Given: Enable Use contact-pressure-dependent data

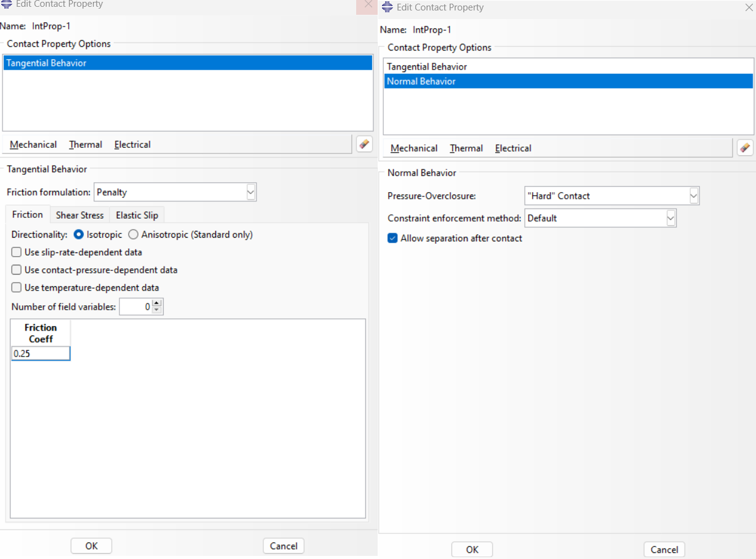Looking at the screenshot, I should tap(17, 270).
